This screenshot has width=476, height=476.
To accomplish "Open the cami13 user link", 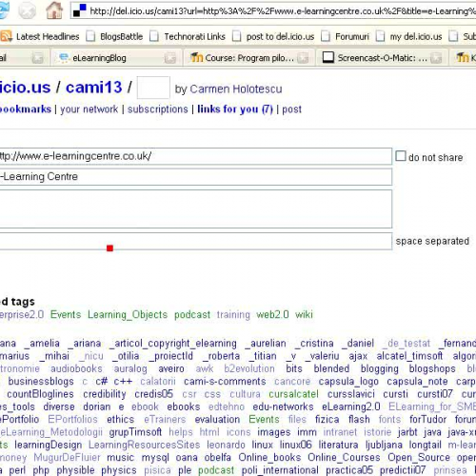I will (93, 88).
